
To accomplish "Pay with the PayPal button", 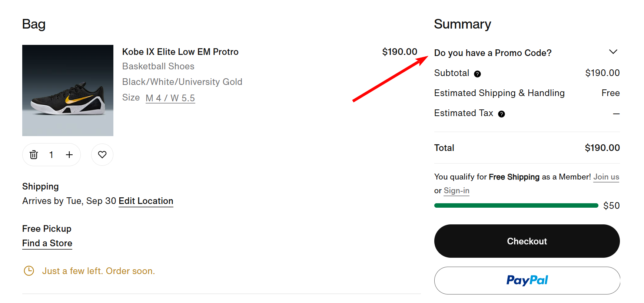I will [527, 280].
